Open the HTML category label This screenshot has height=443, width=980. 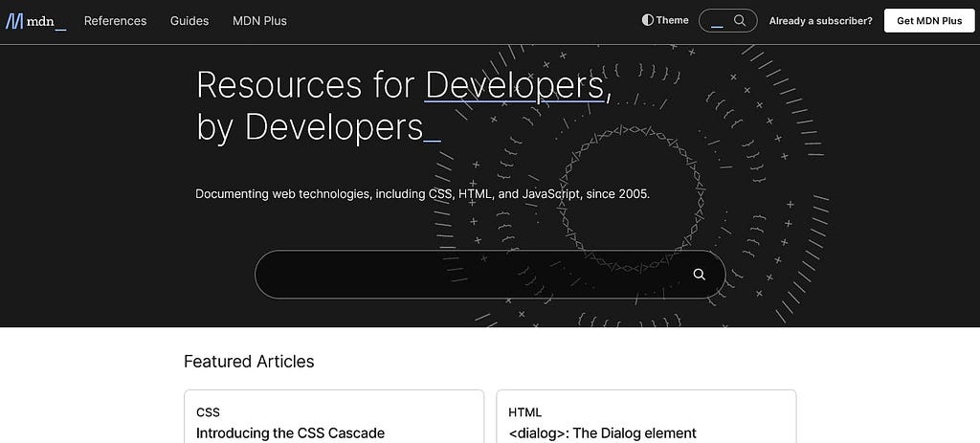tap(525, 412)
